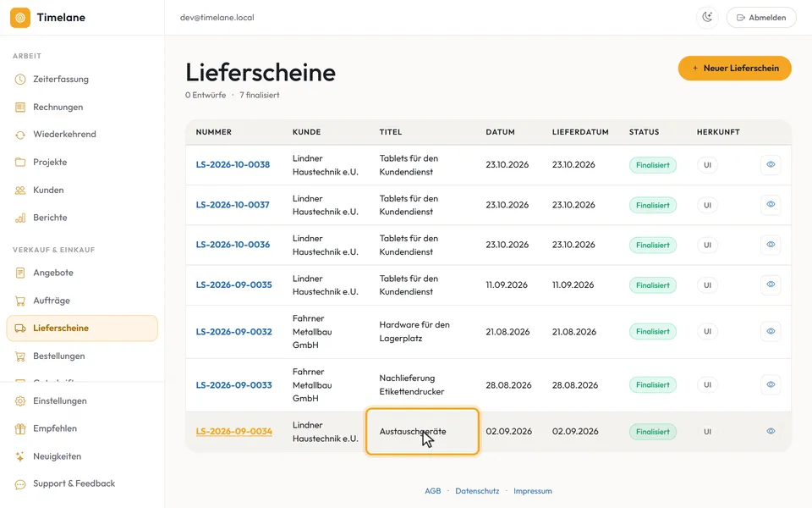812x508 pixels.
Task: Open Zeiterfassung in the sidebar
Action: coord(82,80)
